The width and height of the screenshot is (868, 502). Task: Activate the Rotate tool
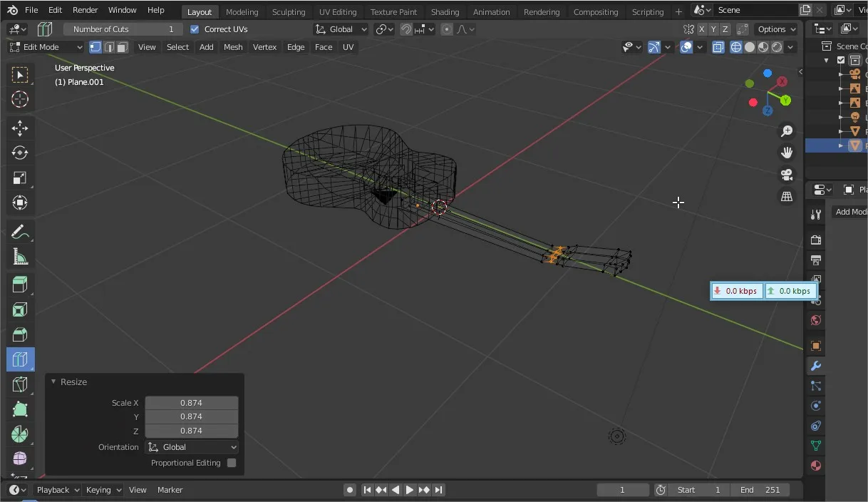[x=20, y=153]
